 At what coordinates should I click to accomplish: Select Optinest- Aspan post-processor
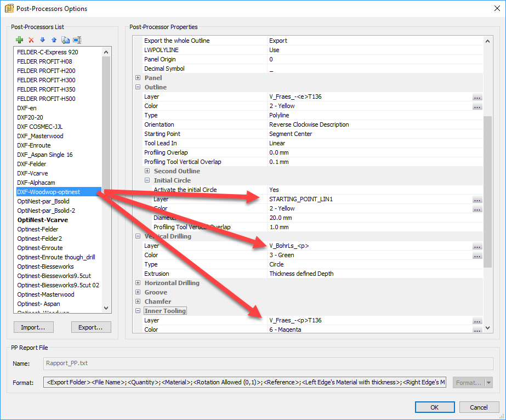pyautogui.click(x=38, y=304)
